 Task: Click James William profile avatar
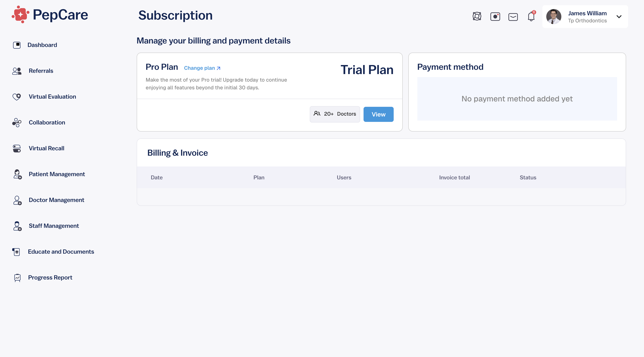click(x=554, y=17)
